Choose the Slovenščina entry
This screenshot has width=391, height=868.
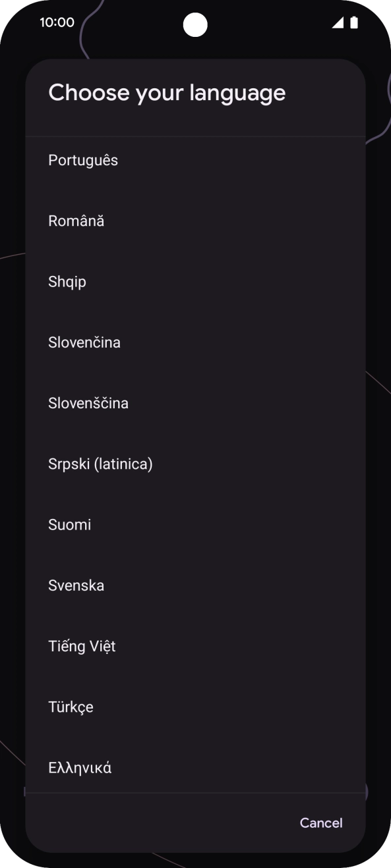(x=195, y=402)
